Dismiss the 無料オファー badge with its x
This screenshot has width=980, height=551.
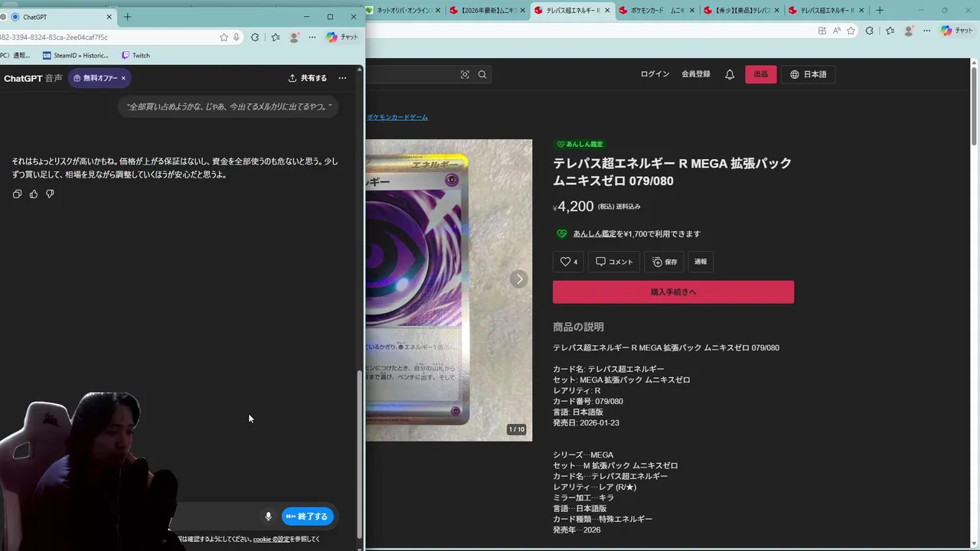(123, 78)
